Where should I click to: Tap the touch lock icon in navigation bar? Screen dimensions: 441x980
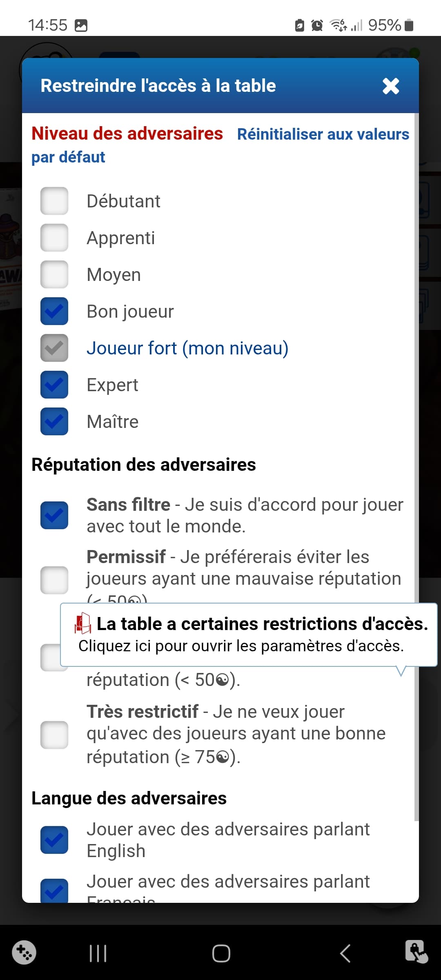click(x=416, y=952)
